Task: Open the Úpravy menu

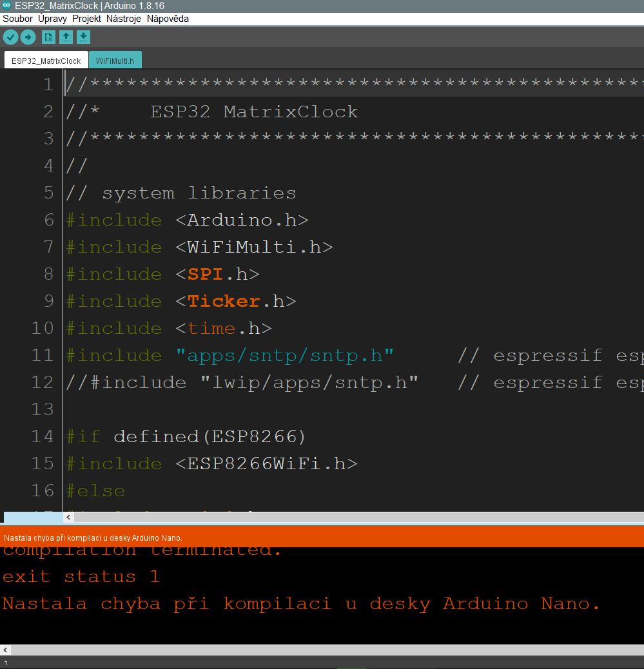Action: (x=52, y=19)
